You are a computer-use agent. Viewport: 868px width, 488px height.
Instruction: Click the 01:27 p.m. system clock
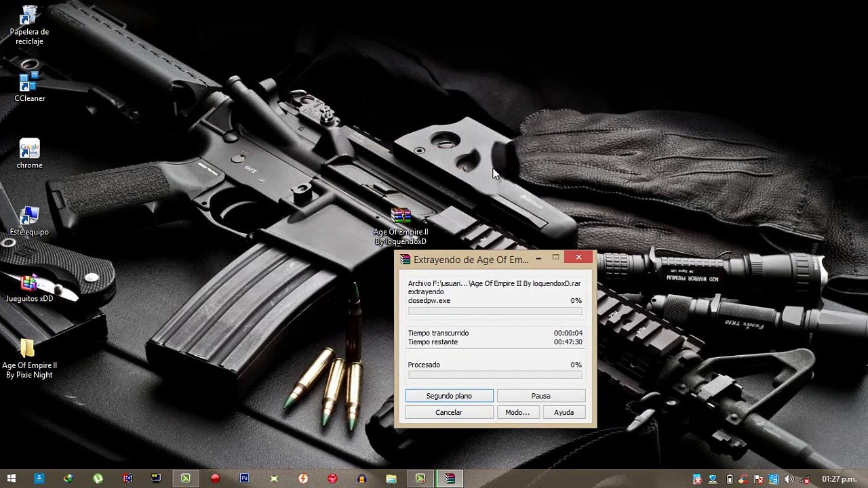click(839, 479)
